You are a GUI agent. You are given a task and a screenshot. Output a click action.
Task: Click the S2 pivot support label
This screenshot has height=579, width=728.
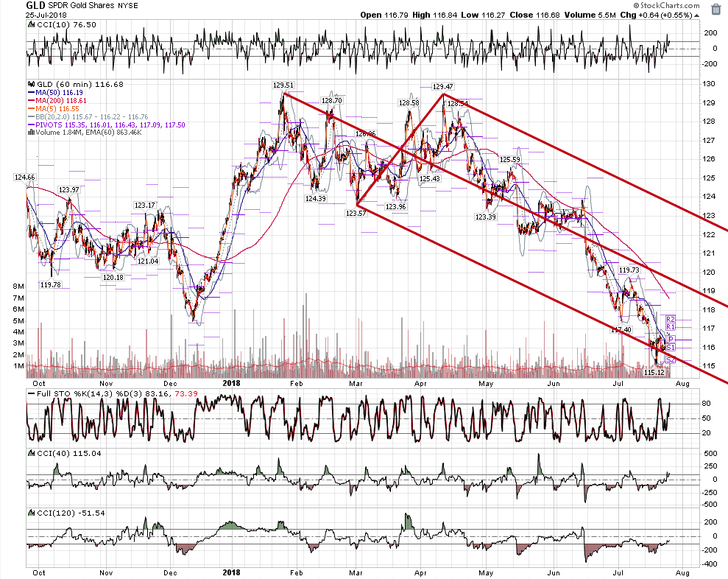pos(671,359)
